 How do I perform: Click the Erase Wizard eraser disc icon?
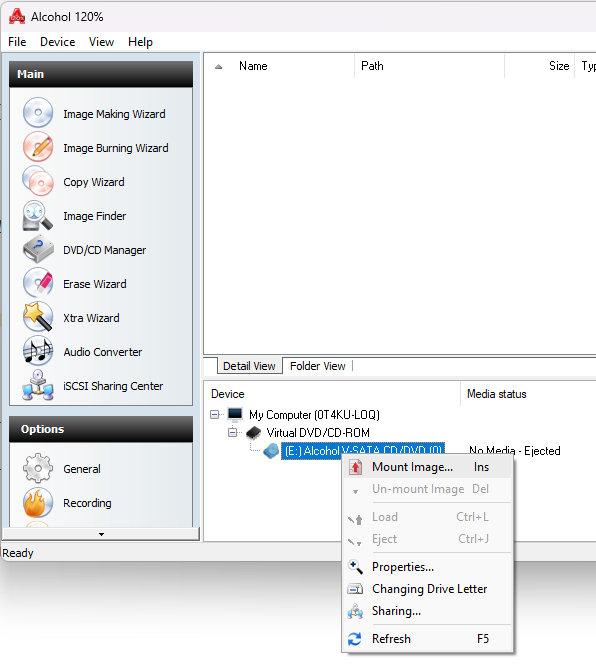click(38, 283)
